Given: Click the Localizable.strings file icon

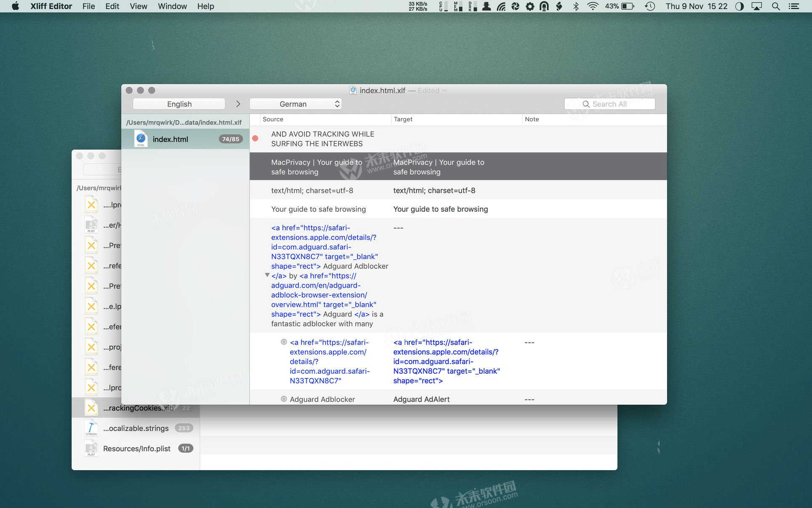Looking at the screenshot, I should (x=91, y=428).
